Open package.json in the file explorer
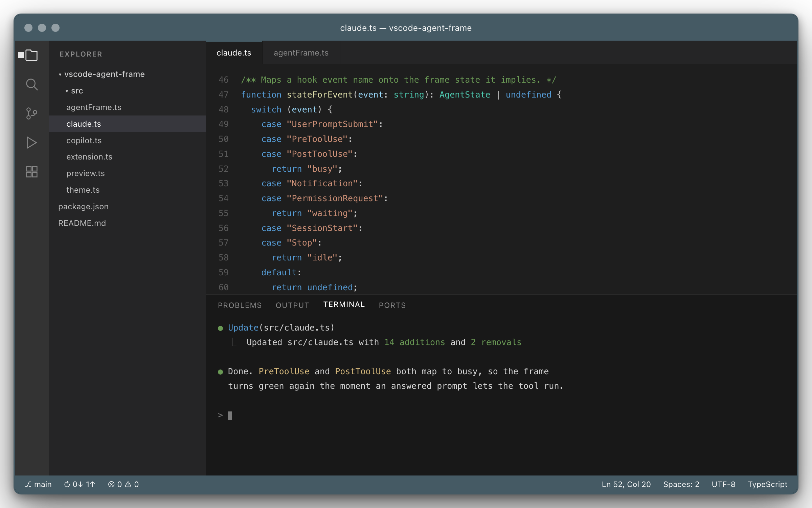 (127, 207)
